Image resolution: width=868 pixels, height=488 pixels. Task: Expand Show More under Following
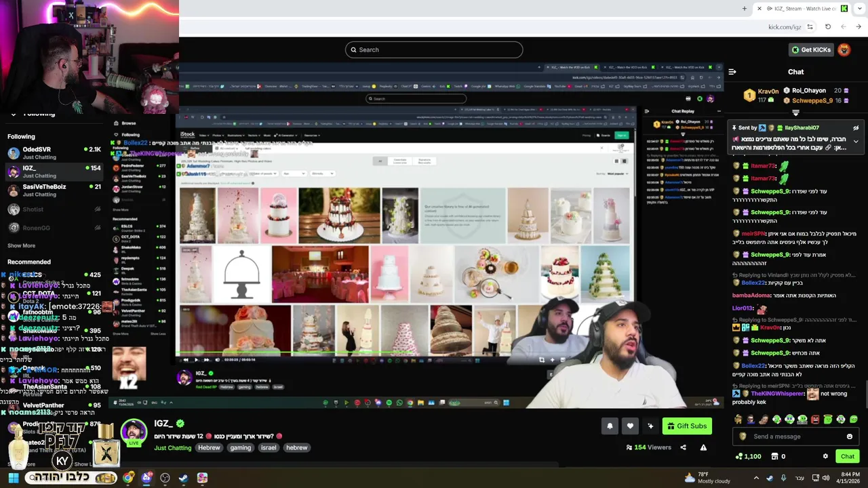(x=21, y=245)
